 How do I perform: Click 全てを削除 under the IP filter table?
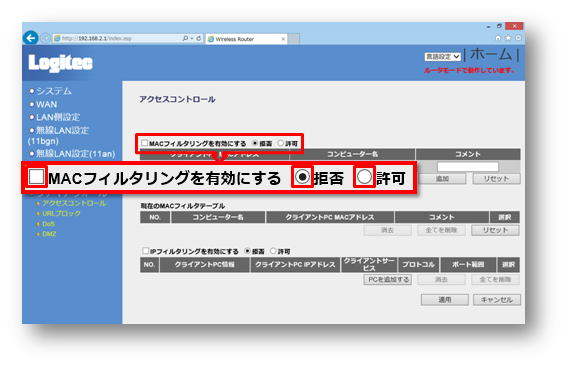[495, 280]
